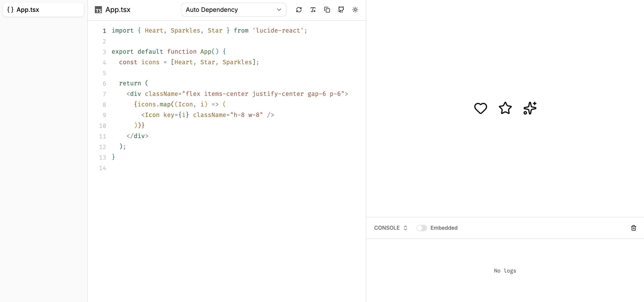
Task: Select App.tsx in the file sidebar
Action: (28, 10)
